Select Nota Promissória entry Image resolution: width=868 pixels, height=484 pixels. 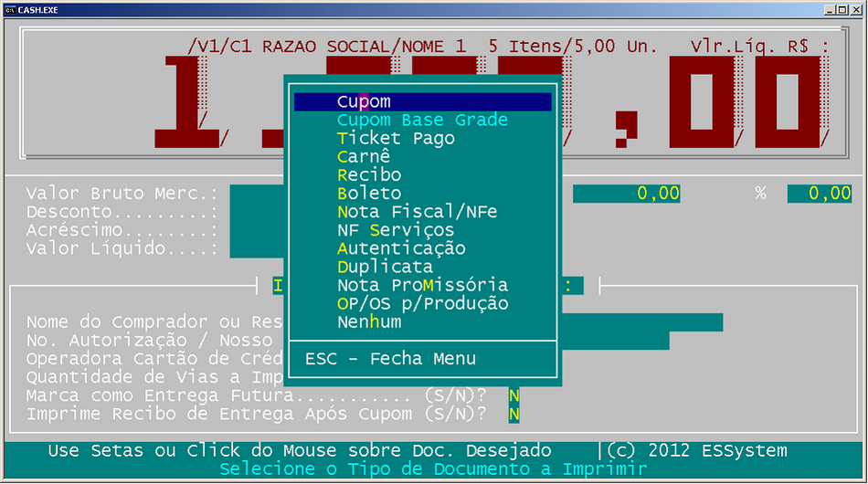tap(422, 285)
